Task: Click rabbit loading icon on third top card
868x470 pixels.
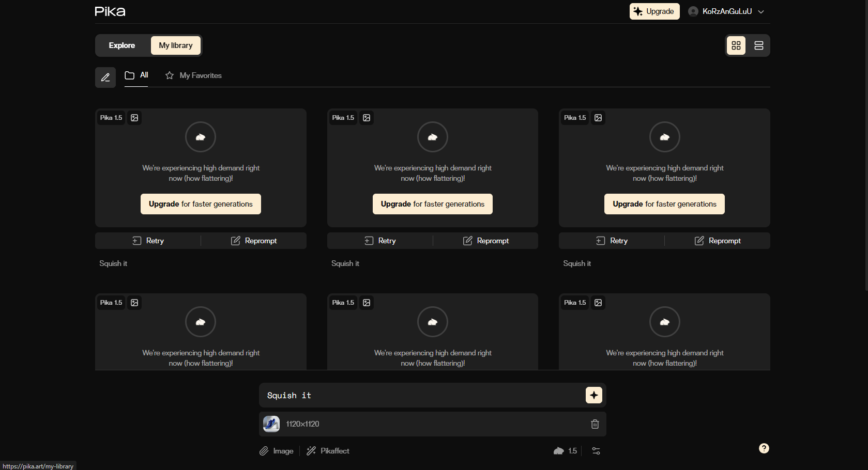Action: 665,137
